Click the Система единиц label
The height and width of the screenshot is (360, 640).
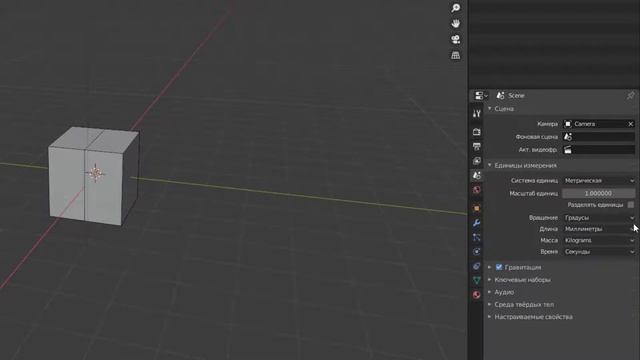(534, 180)
